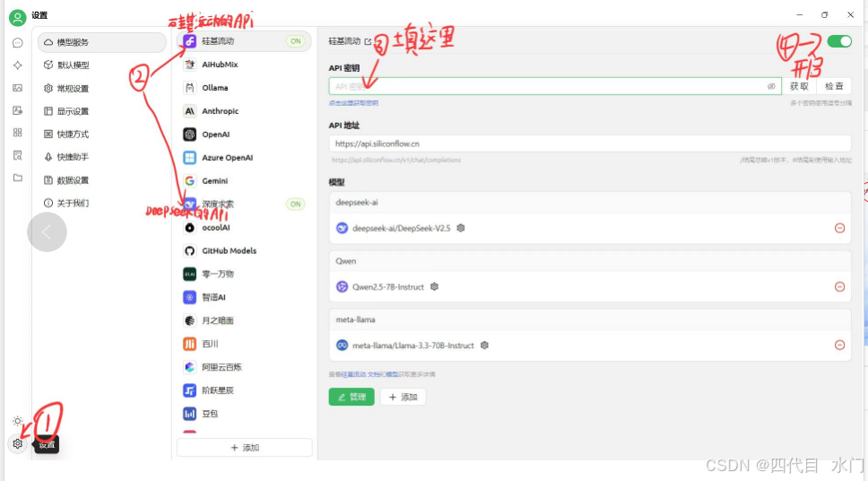This screenshot has height=481, width=868.
Task: Open 数据设置 settings section
Action: click(x=102, y=180)
